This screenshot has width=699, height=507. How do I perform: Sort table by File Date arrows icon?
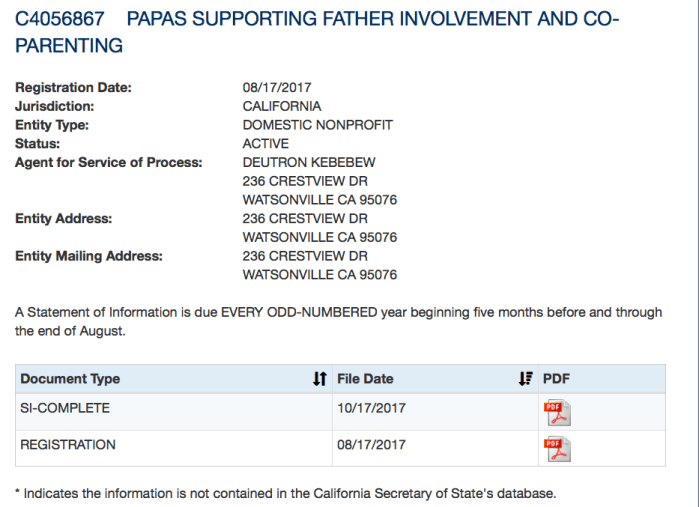pyautogui.click(x=525, y=379)
